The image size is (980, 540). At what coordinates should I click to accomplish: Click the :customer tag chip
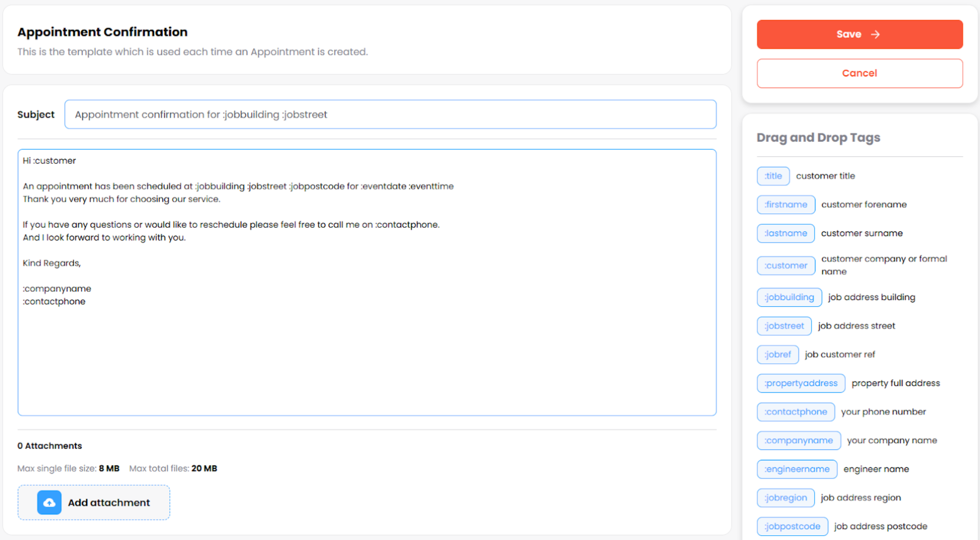[x=786, y=266]
